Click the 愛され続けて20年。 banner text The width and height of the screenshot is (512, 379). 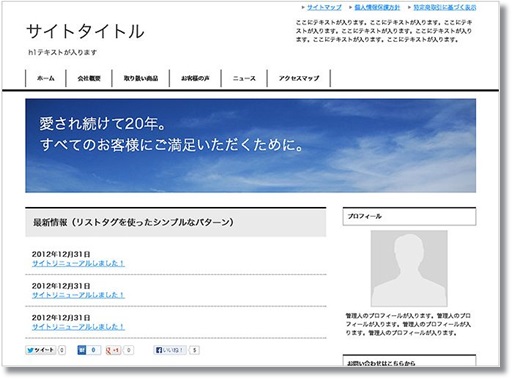103,124
